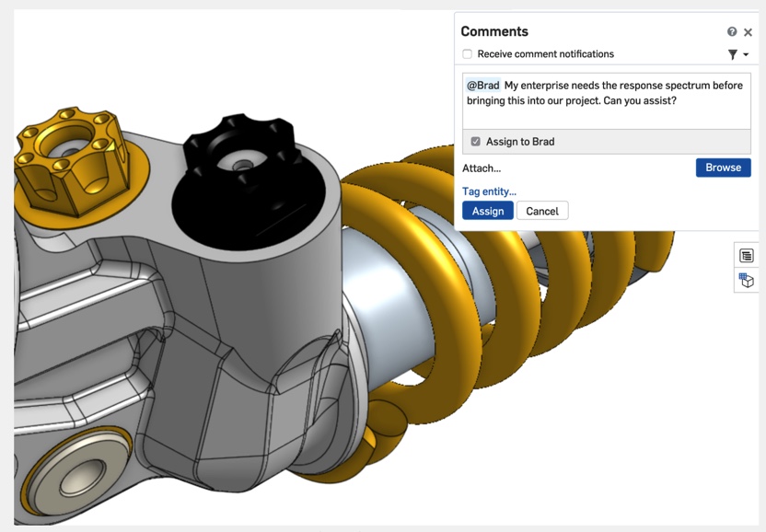Open the configuration panel list icon

(x=746, y=255)
